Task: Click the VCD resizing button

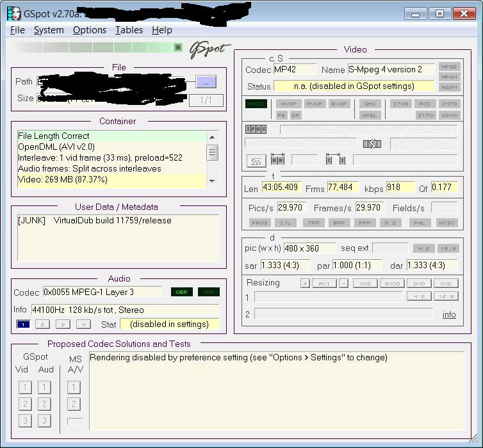Action: [366, 284]
